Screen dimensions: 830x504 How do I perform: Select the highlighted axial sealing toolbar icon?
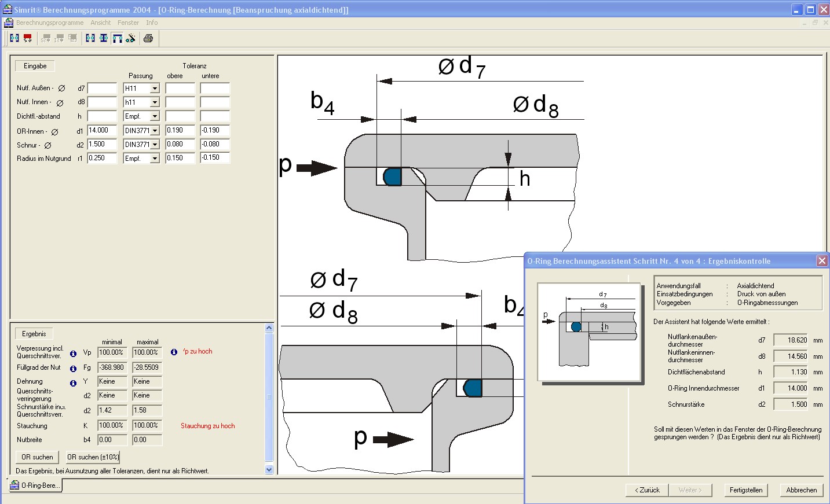(118, 38)
